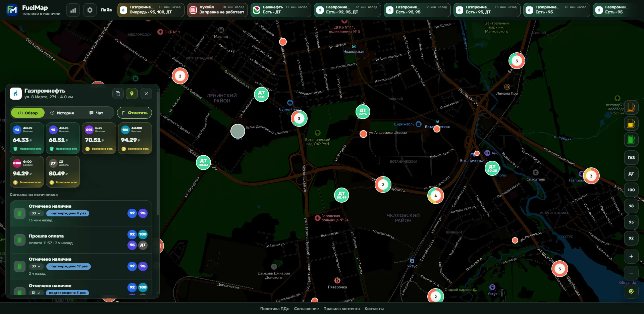This screenshot has width=644, height=314.
Task: Click the station panel vertical scrollbar
Action: (157, 153)
